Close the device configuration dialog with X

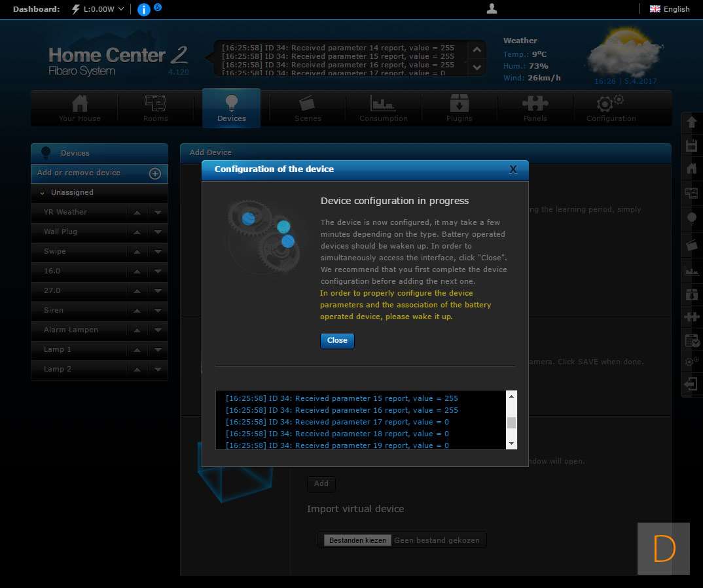(513, 169)
